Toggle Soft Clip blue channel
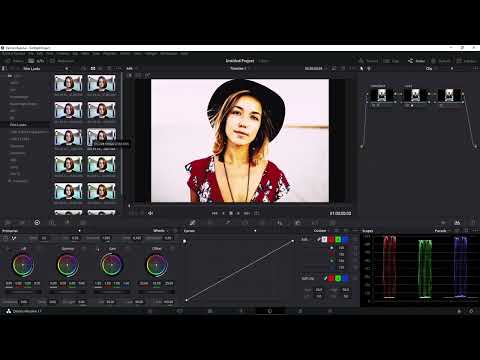 345,278
